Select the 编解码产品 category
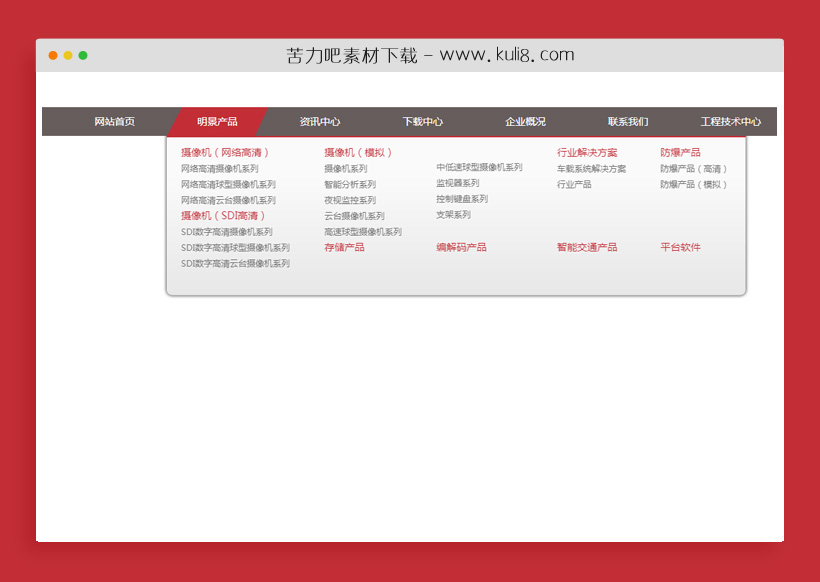This screenshot has width=820, height=582. (x=460, y=246)
